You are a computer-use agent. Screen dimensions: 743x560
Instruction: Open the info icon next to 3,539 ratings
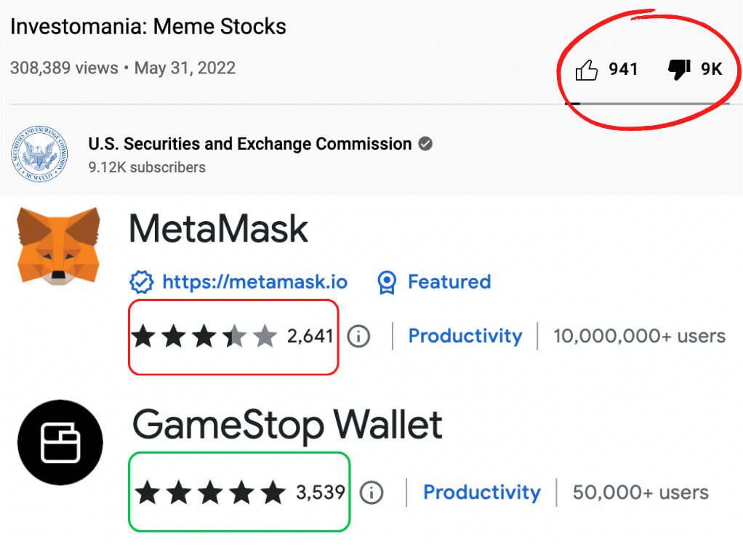click(371, 492)
